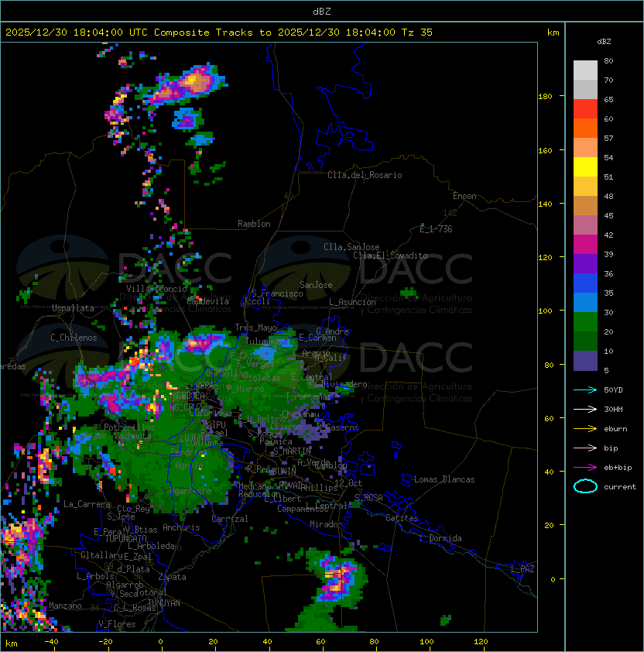
Task: Click the Villavicencio map label
Action: [156, 289]
